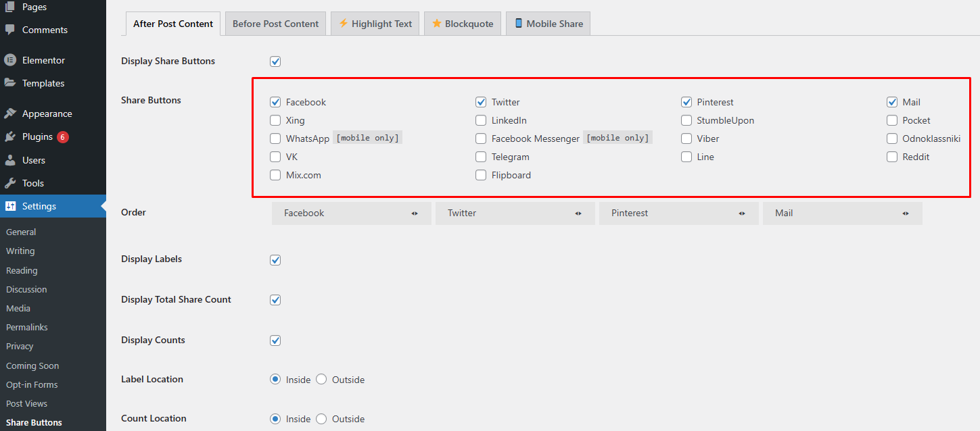Open General settings submenu
The height and width of the screenshot is (431, 980).
(21, 232)
